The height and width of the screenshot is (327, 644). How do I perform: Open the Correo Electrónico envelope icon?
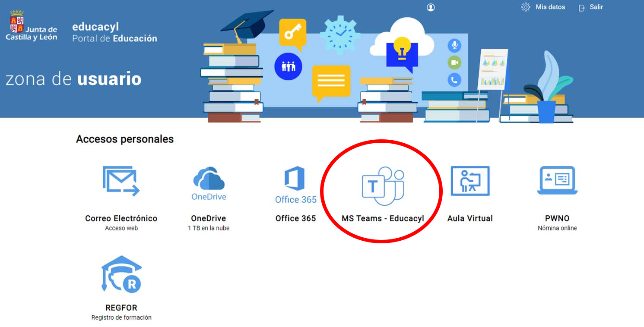tap(121, 181)
